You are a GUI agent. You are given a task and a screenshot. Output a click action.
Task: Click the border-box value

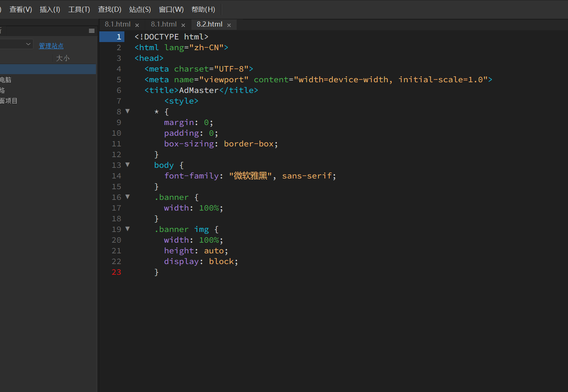coord(249,144)
